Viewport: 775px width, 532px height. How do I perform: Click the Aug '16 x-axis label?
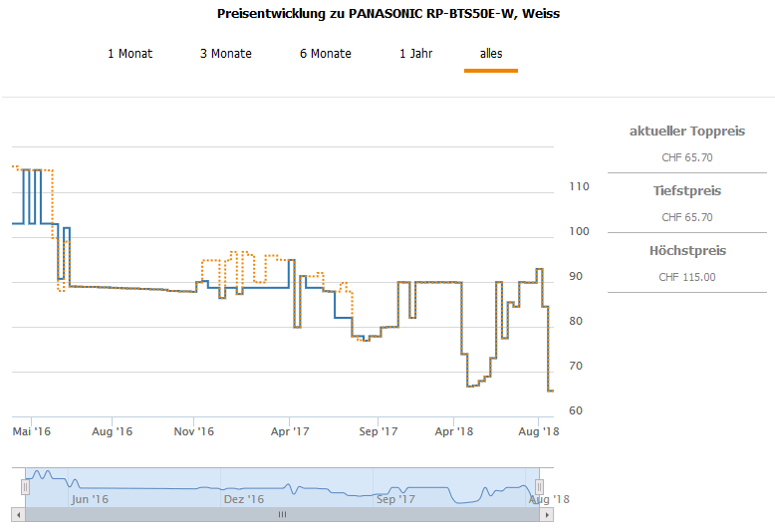(x=112, y=431)
